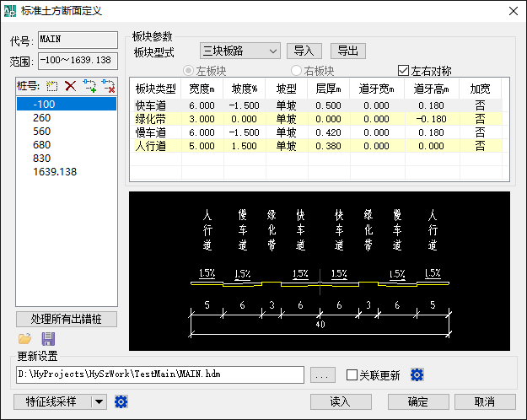Click 人行道 layer thickness 0.380
527x420 pixels.
[328, 146]
